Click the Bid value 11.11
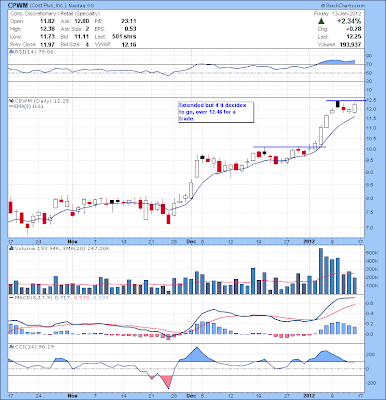Image resolution: width=386 pixels, height=400 pixels. coord(82,36)
